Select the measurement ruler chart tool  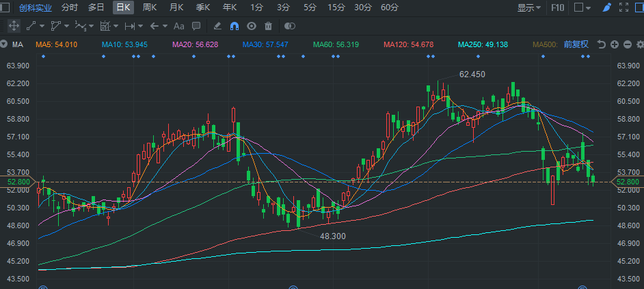(x=105, y=26)
